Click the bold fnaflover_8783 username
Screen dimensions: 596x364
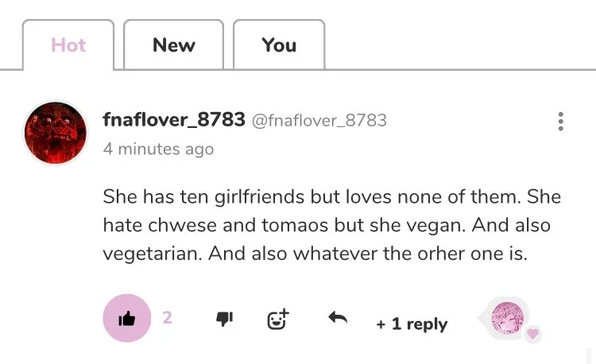(174, 120)
